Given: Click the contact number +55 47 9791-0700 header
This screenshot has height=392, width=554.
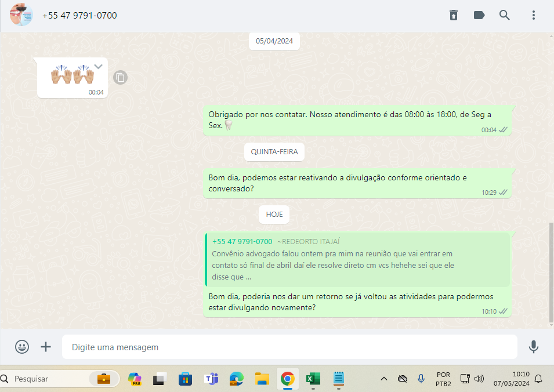Looking at the screenshot, I should (79, 16).
